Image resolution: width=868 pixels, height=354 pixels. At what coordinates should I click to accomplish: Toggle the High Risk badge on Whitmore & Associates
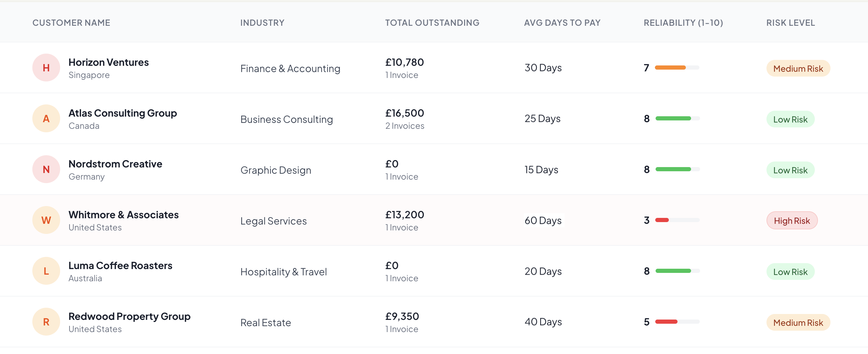point(792,220)
